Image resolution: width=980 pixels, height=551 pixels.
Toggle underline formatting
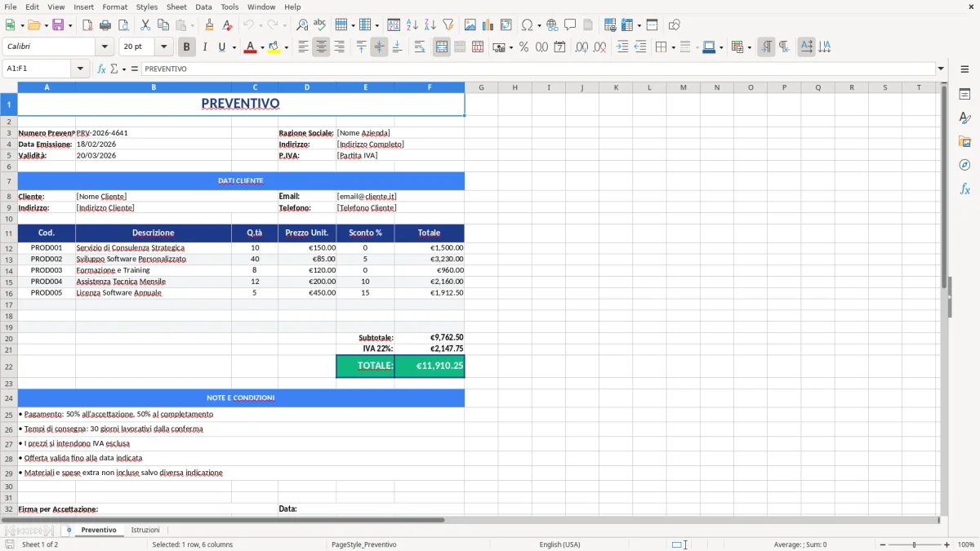coord(221,47)
